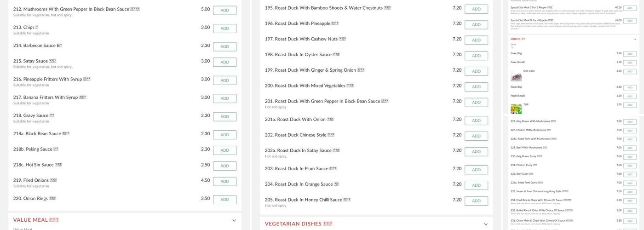Image resolution: width=644 pixels, height=230 pixels.
Task: Open the Value Meal section heading
Action: (36, 220)
